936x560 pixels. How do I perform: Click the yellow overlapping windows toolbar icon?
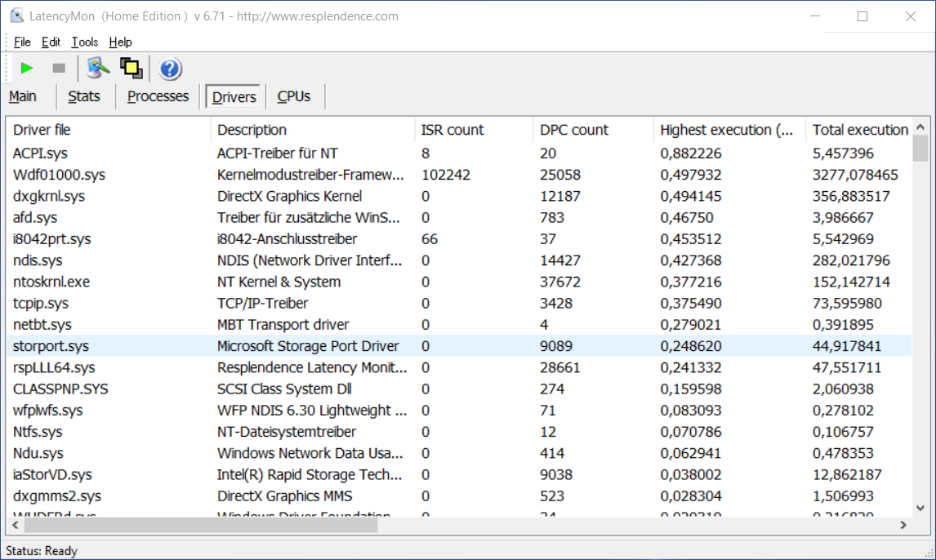[x=131, y=68]
